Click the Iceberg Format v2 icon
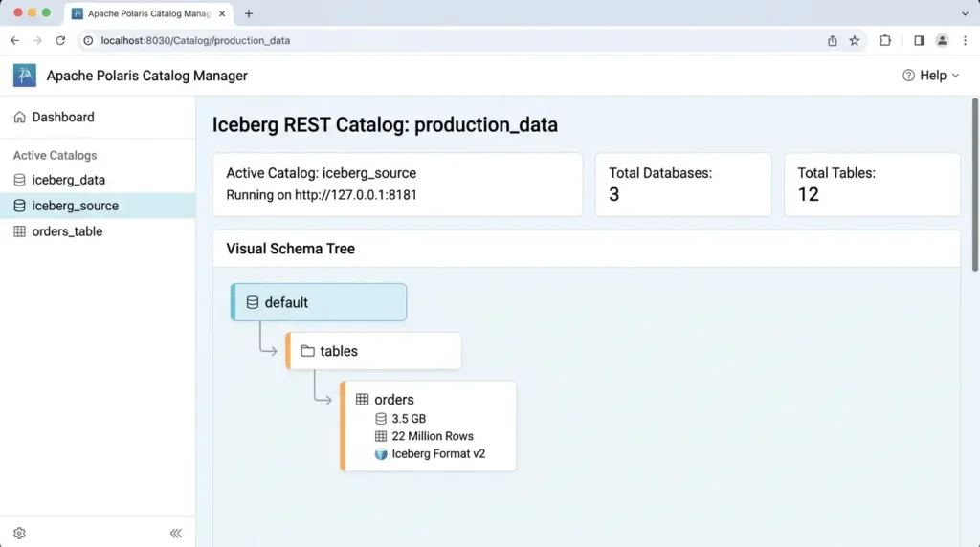 pos(381,454)
